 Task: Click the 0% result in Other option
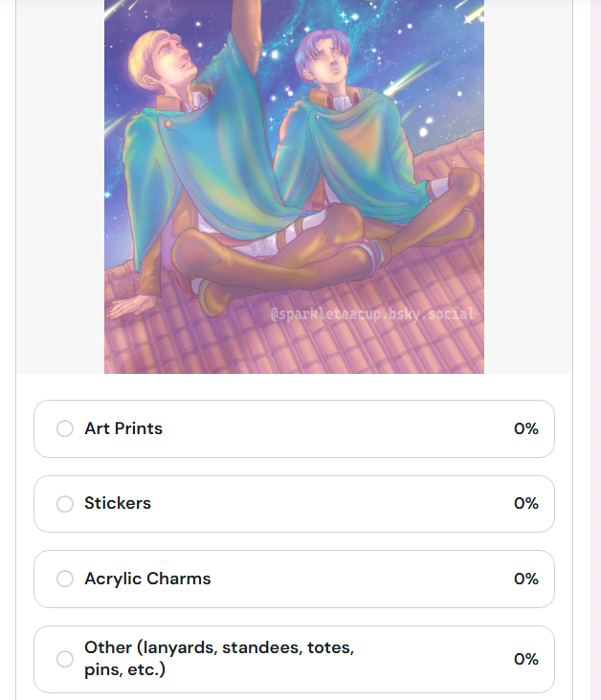(x=525, y=659)
